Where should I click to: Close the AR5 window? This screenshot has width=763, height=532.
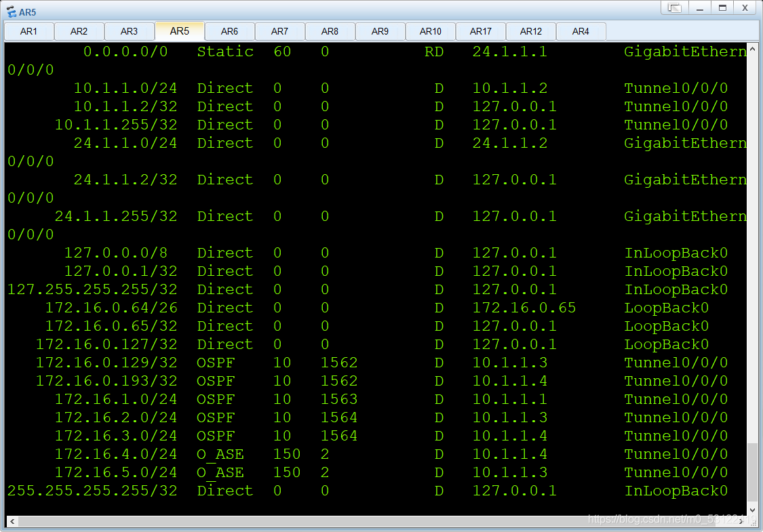(x=745, y=7)
